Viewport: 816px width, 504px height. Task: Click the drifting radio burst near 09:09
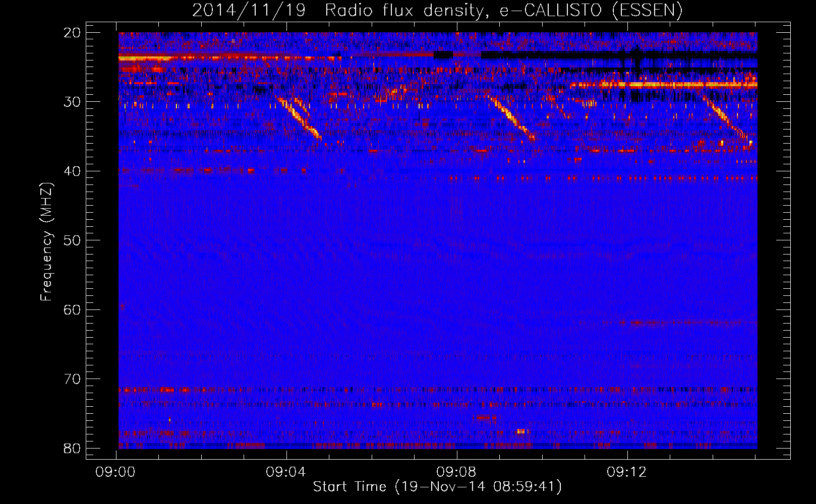[x=512, y=118]
